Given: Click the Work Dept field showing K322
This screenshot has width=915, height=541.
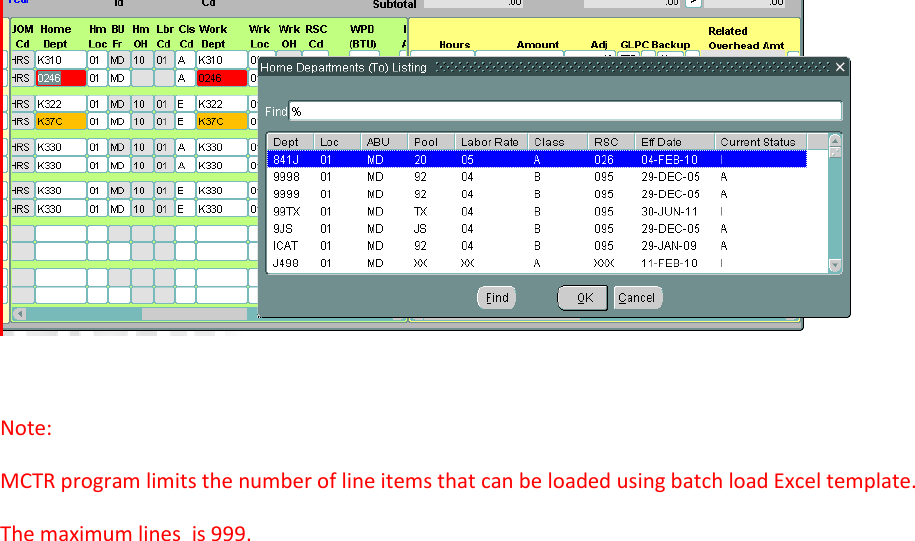Looking at the screenshot, I should [x=222, y=104].
